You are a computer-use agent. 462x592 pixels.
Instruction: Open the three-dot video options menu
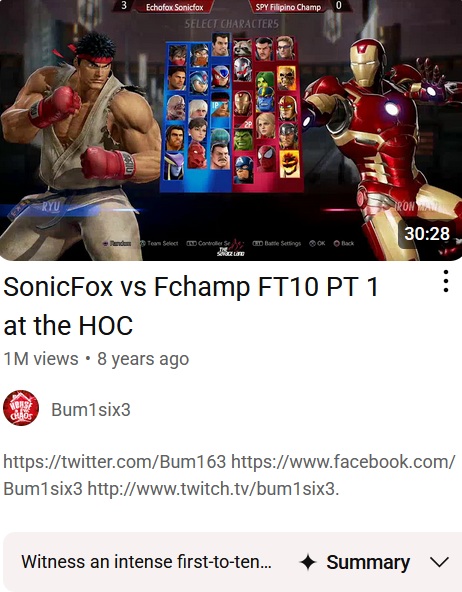[446, 281]
